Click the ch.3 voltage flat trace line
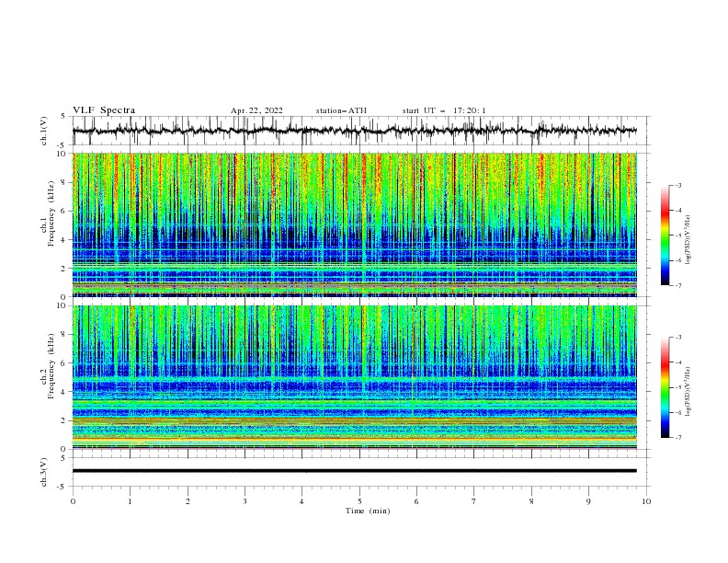Viewport: 728px width, 563px height. pos(354,471)
